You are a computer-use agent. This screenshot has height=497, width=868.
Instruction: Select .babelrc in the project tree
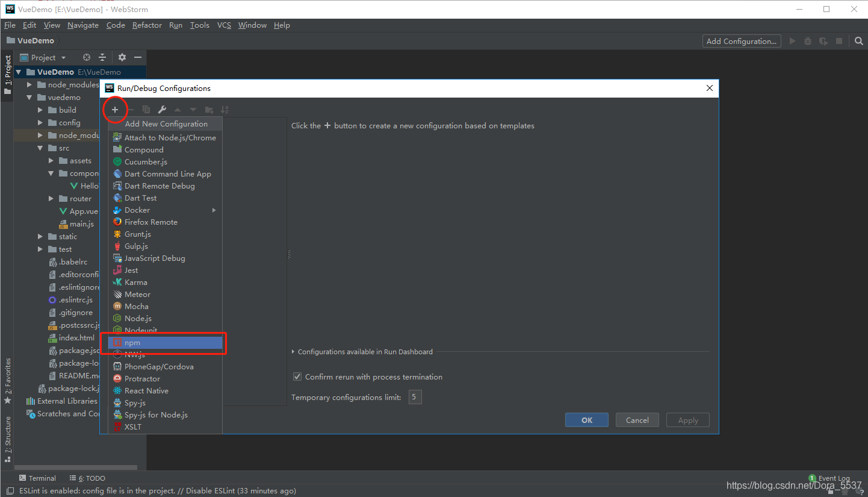[68, 262]
